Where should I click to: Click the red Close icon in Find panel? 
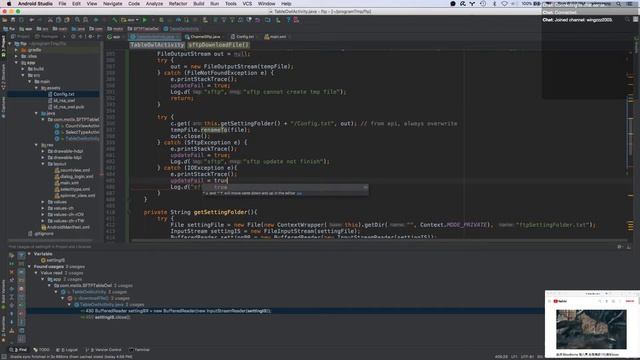tap(11, 272)
